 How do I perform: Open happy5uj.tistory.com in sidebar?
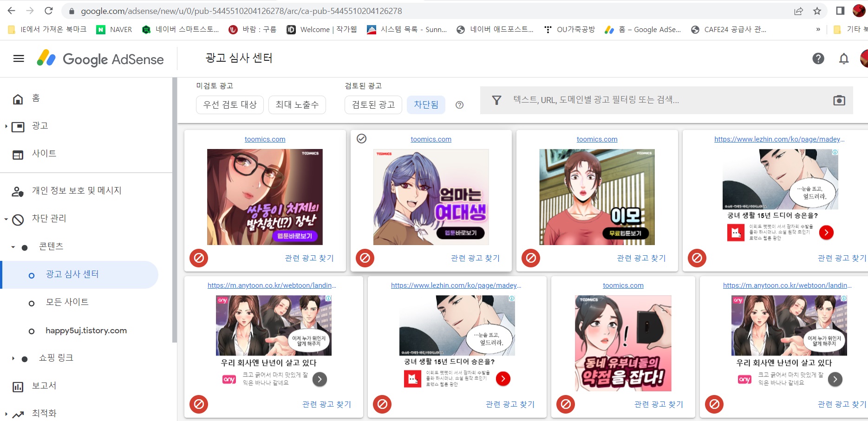tap(86, 330)
